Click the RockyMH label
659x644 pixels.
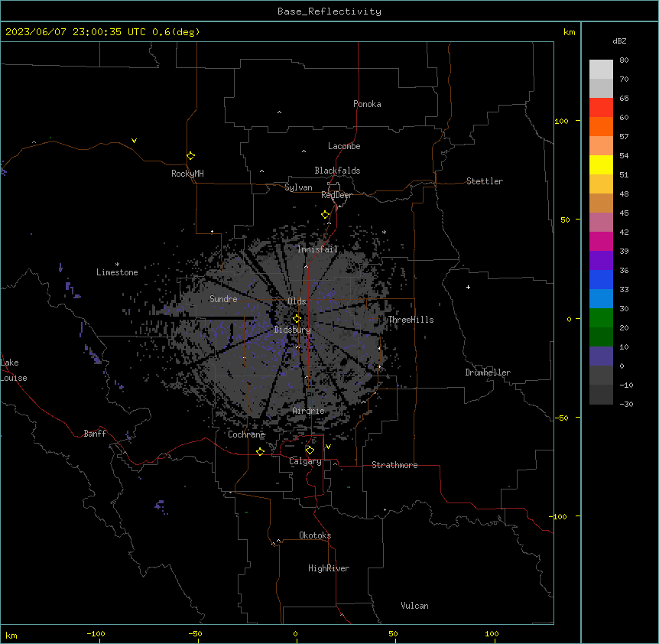coord(187,174)
